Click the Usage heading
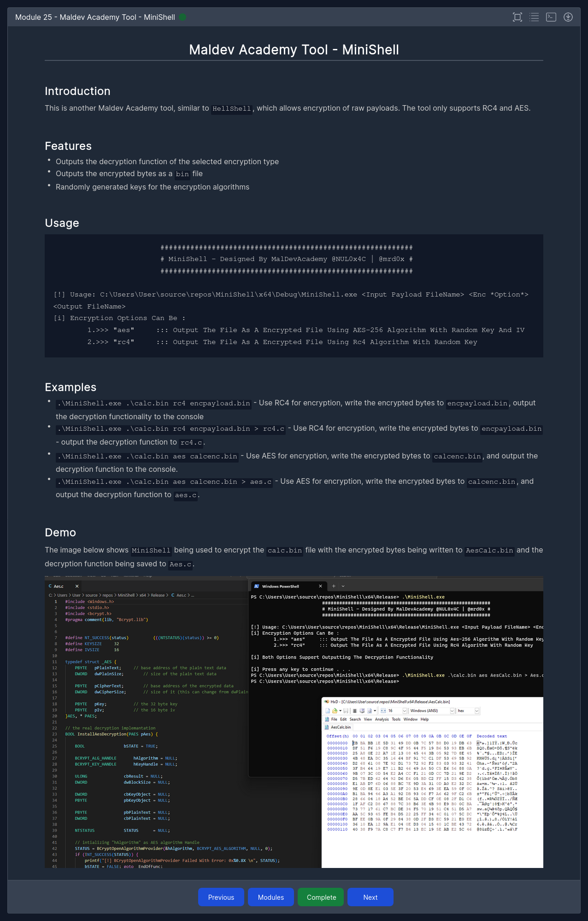The image size is (588, 921). point(62,223)
